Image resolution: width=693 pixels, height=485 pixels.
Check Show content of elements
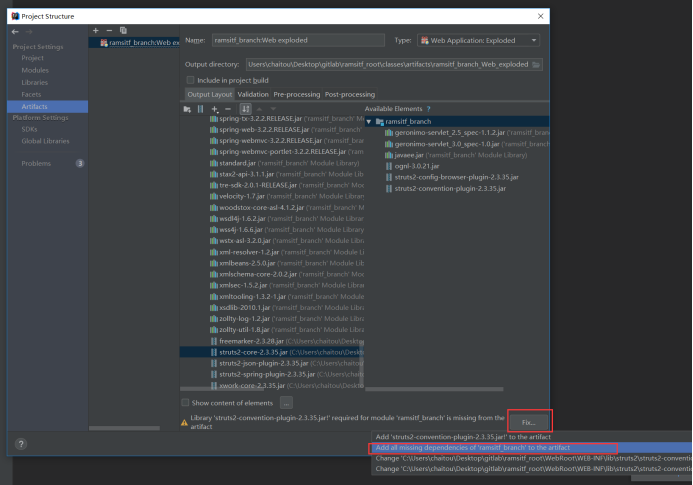tap(185, 403)
